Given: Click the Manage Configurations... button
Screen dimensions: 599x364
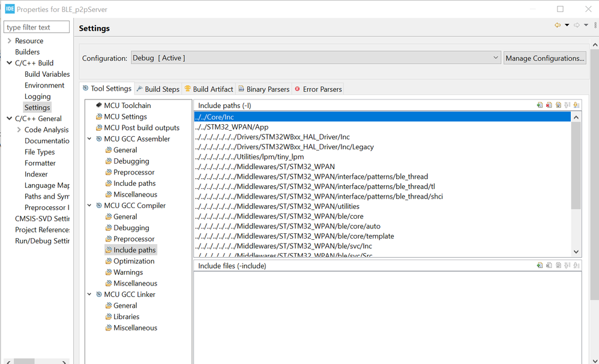Looking at the screenshot, I should click(x=545, y=58).
